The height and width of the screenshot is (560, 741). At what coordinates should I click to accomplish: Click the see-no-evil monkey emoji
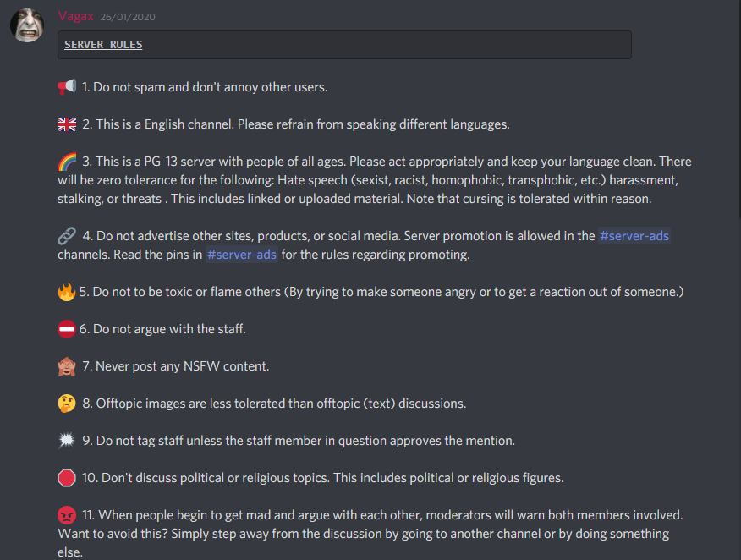67,366
